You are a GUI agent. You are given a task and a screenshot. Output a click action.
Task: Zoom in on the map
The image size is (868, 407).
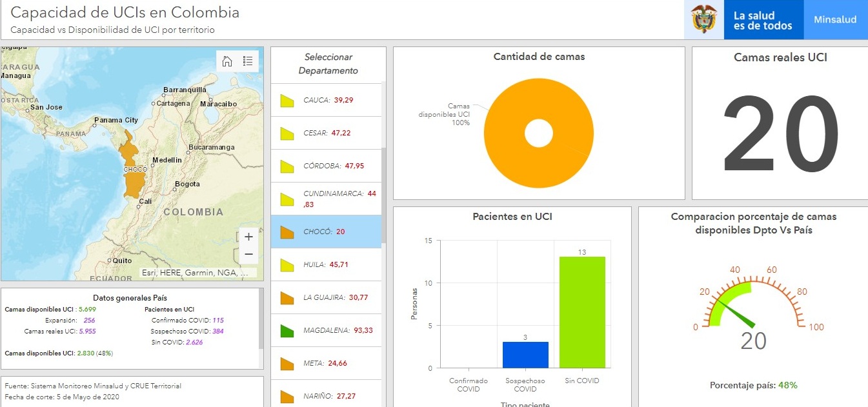coord(248,237)
